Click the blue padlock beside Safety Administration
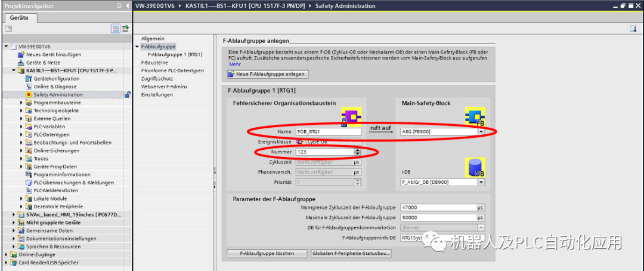This screenshot has height=271, width=644. click(128, 94)
